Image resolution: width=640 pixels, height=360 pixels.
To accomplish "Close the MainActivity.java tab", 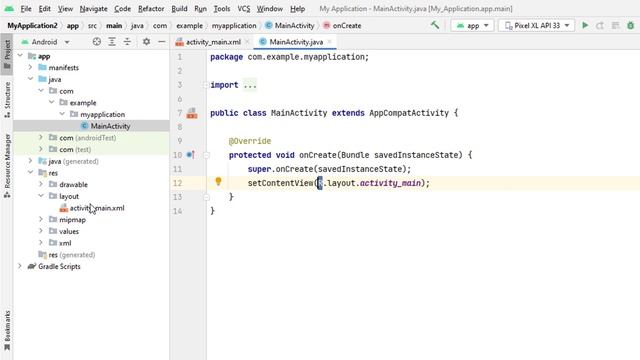I will [x=329, y=42].
